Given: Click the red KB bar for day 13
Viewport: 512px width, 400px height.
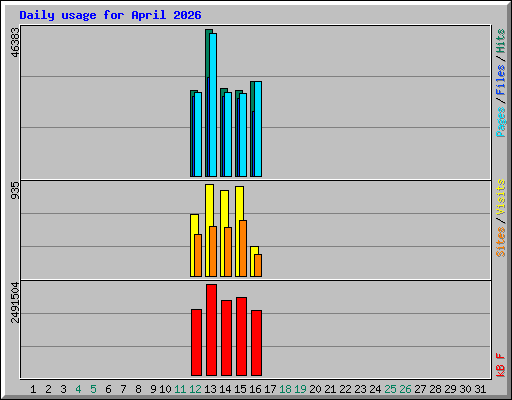Looking at the screenshot, I should pyautogui.click(x=211, y=330).
